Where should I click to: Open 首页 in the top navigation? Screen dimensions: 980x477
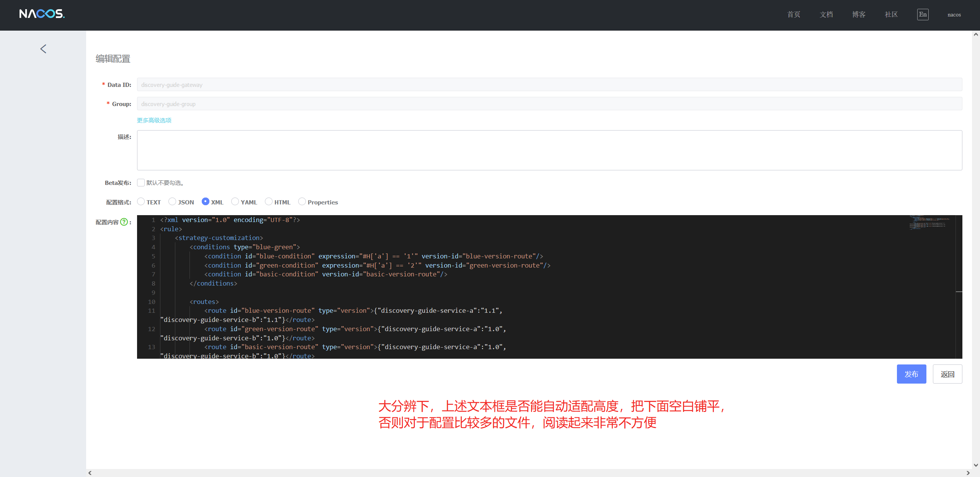pos(794,15)
